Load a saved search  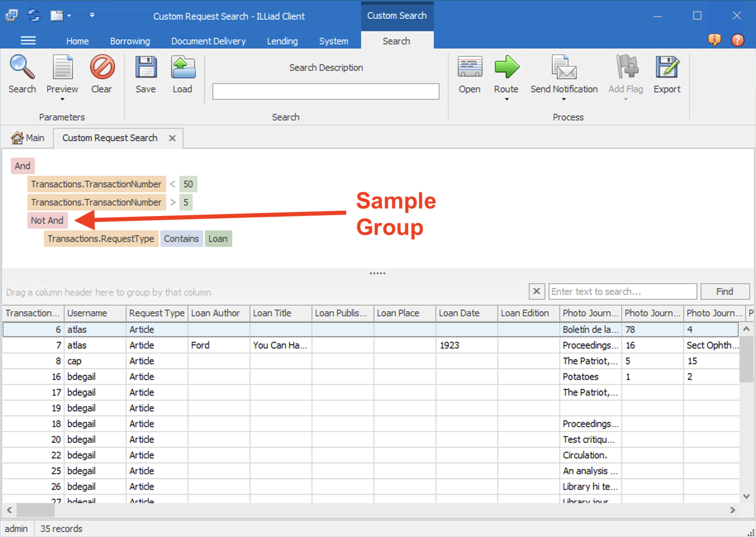183,74
